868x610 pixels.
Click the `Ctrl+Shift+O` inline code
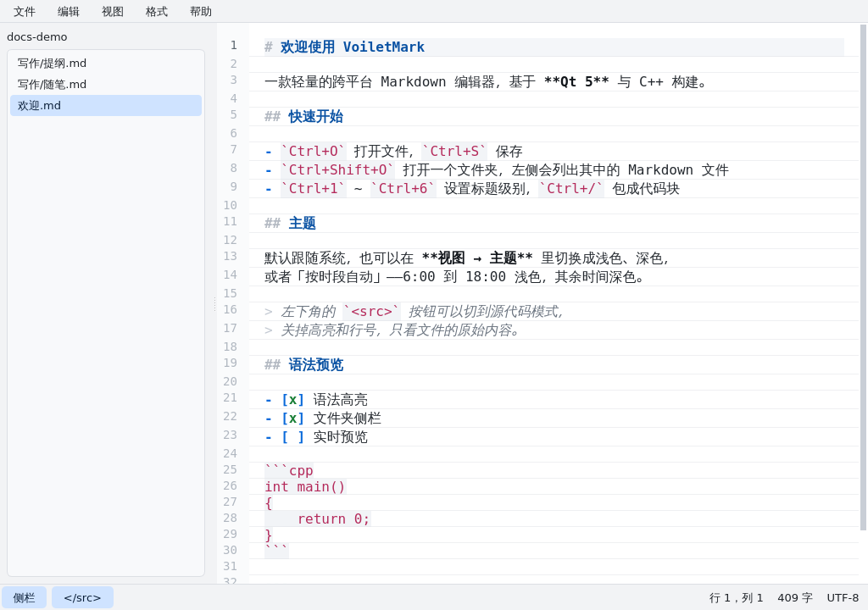[337, 170]
